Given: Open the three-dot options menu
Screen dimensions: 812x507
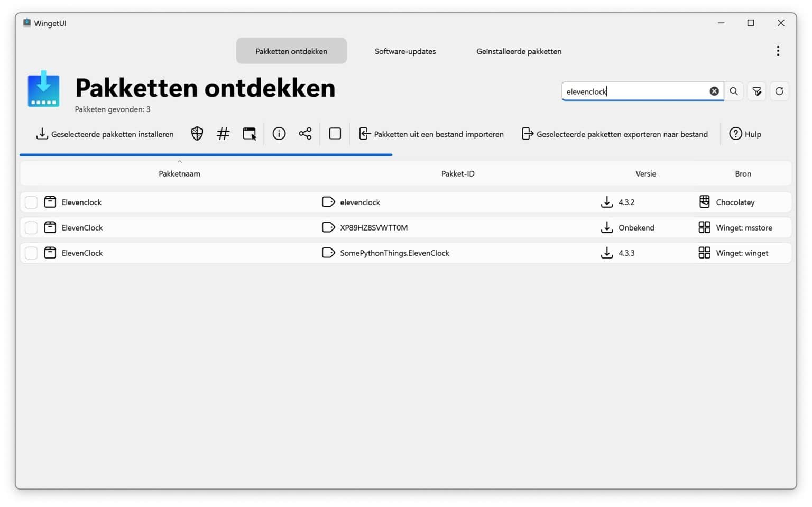Looking at the screenshot, I should [x=778, y=51].
